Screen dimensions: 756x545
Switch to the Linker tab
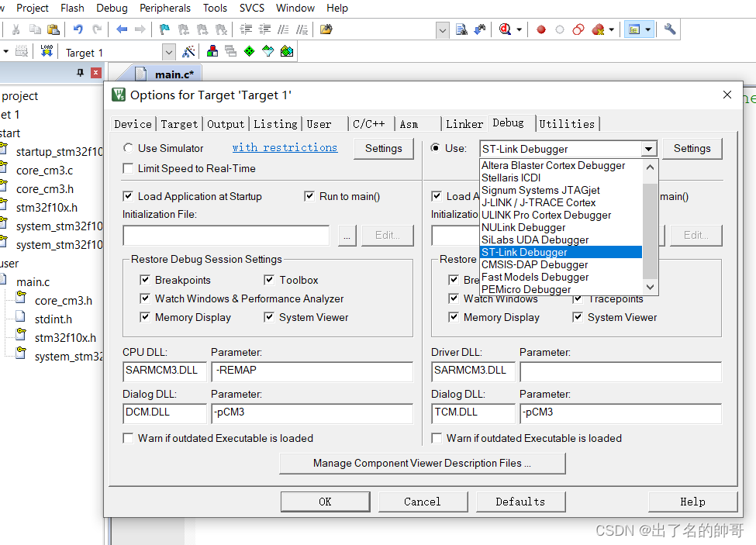tap(464, 123)
